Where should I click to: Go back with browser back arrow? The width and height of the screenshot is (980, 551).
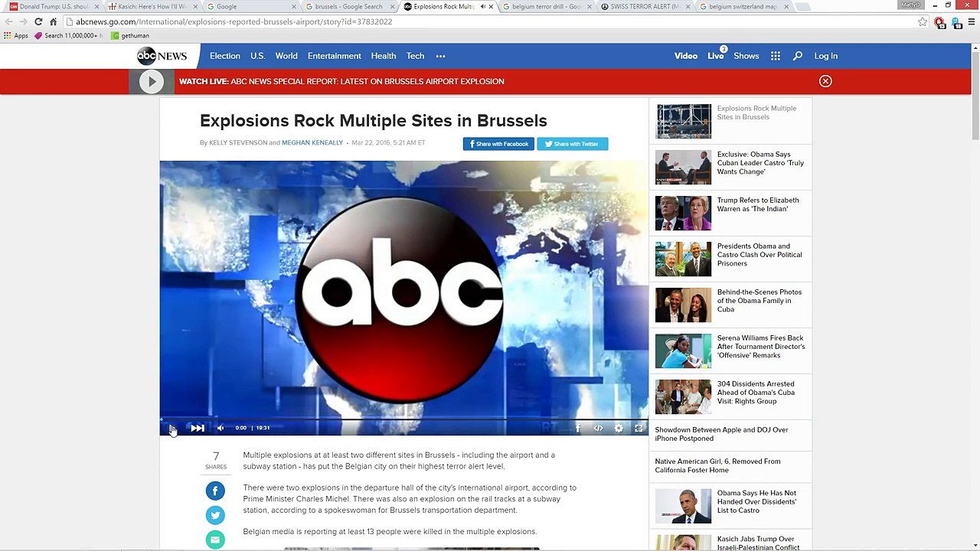[8, 21]
